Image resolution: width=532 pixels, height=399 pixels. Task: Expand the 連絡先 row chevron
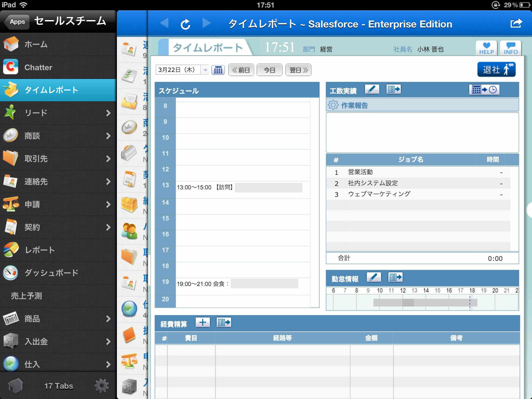pyautogui.click(x=108, y=181)
